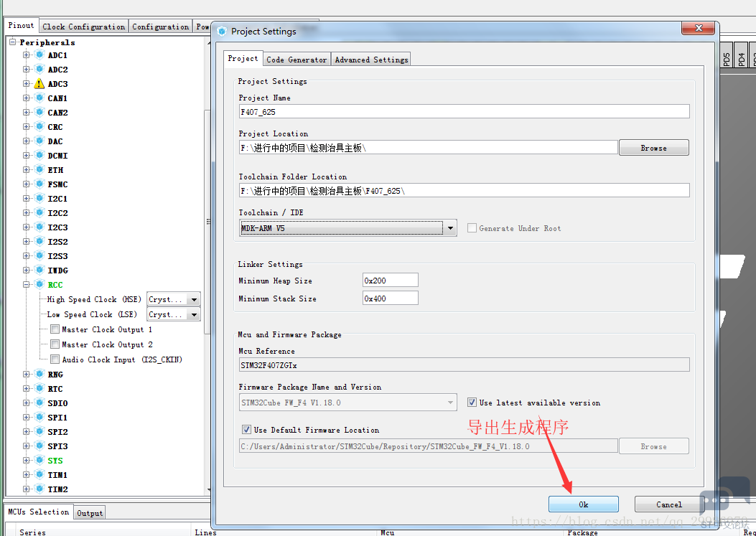Click the DAC peripheral cube icon
756x536 pixels.
tap(39, 141)
